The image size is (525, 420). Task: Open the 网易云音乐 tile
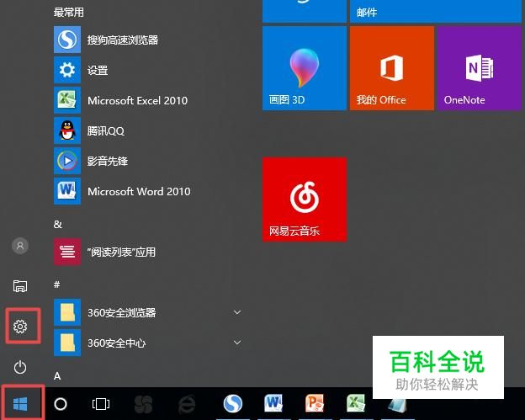[x=305, y=199]
